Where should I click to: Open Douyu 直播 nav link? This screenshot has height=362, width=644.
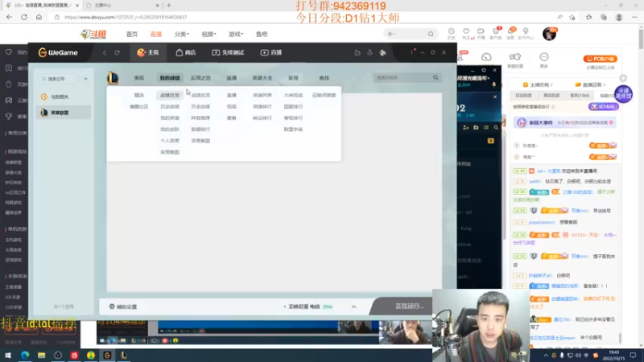(x=156, y=34)
